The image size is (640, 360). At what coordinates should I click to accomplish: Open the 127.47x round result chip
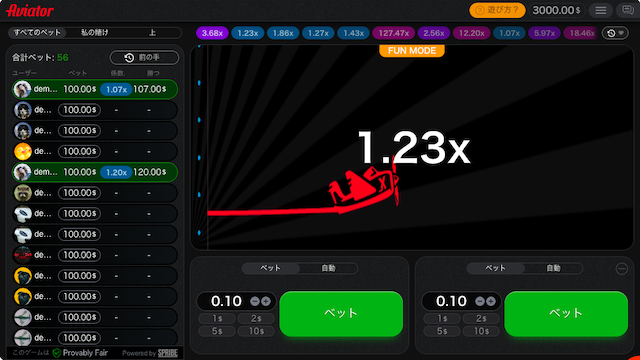tap(393, 33)
